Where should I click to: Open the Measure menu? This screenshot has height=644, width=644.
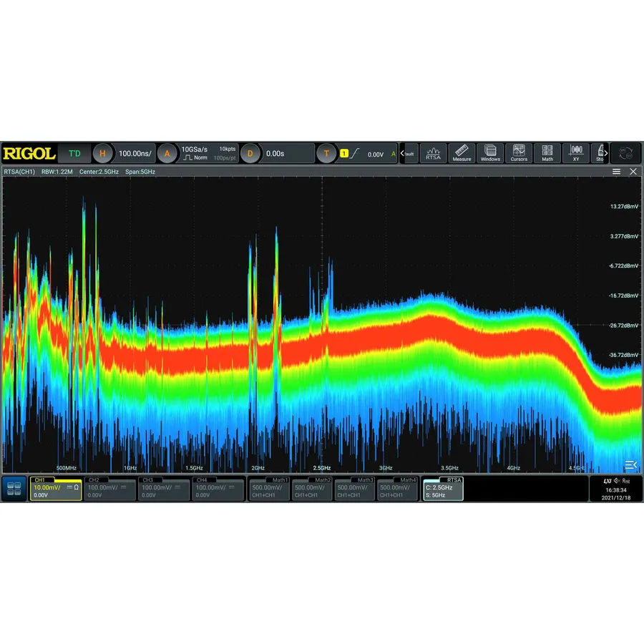click(x=462, y=153)
